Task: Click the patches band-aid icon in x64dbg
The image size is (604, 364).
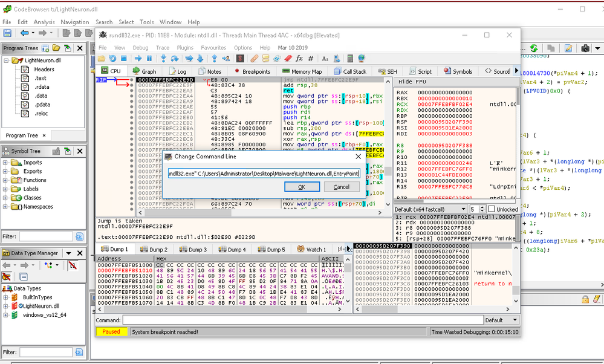Action: pos(254,59)
